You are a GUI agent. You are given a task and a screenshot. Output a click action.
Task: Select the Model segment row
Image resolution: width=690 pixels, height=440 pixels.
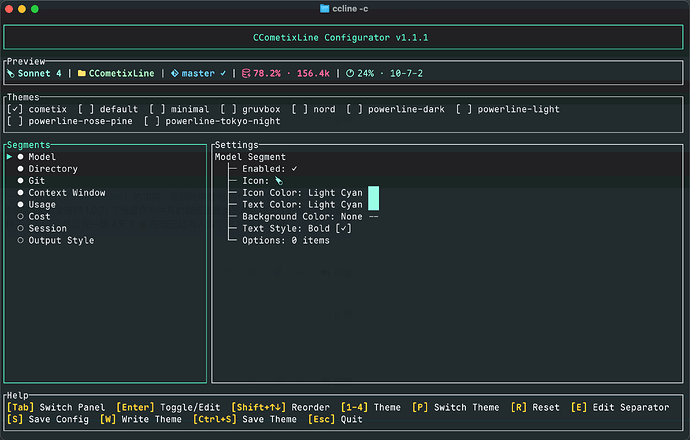click(105, 157)
